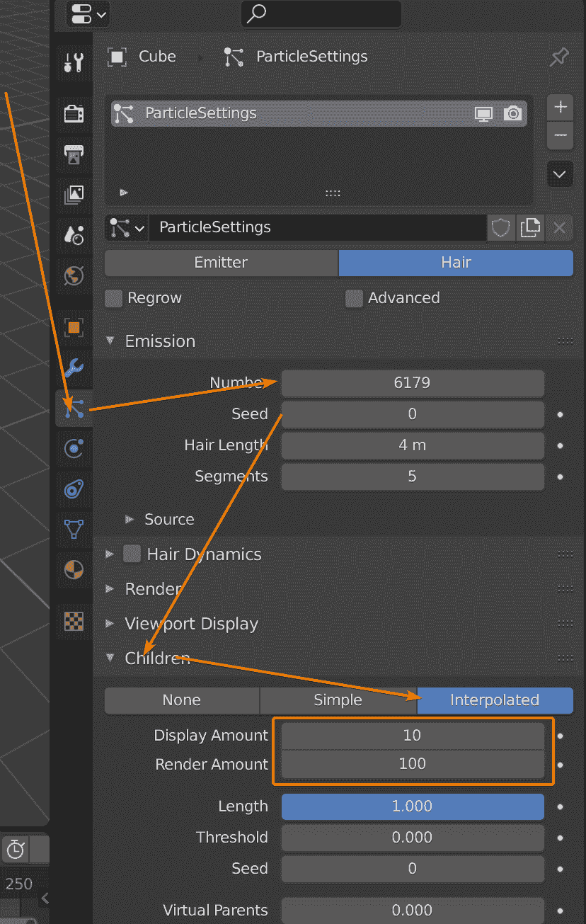
Task: Click the Threshold slider
Action: coord(413,838)
